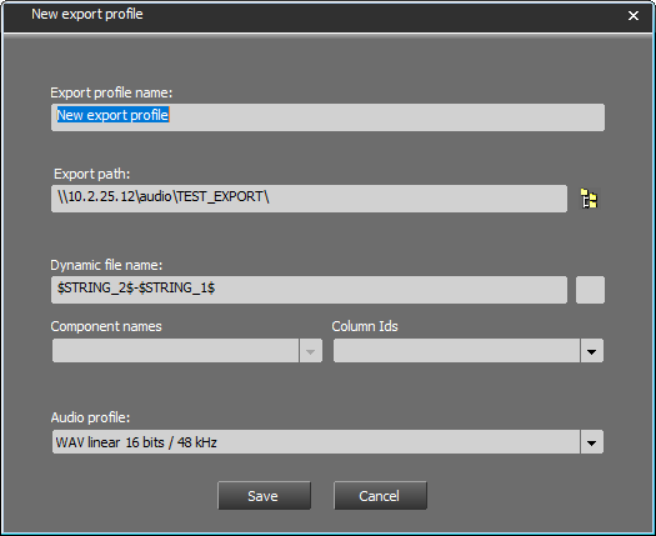Open the Audio profile dropdown arrow

pyautogui.click(x=592, y=442)
